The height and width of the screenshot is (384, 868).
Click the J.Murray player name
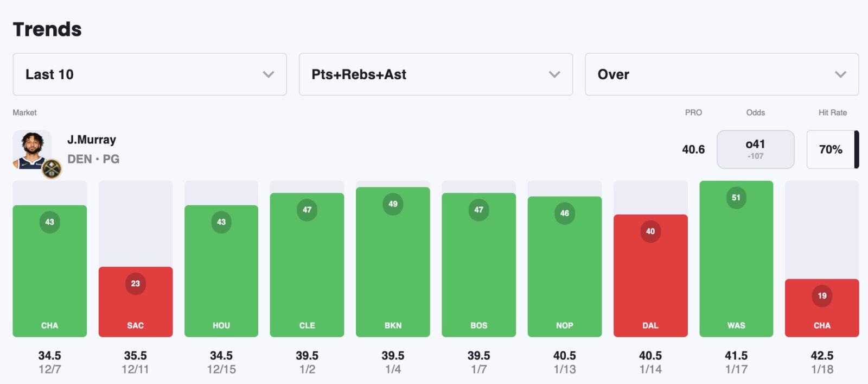click(92, 140)
